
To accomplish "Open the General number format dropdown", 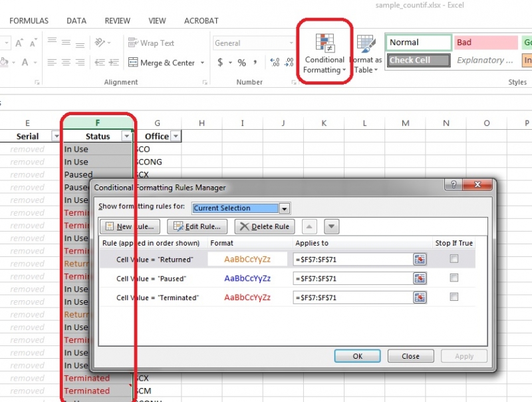I will click(291, 43).
